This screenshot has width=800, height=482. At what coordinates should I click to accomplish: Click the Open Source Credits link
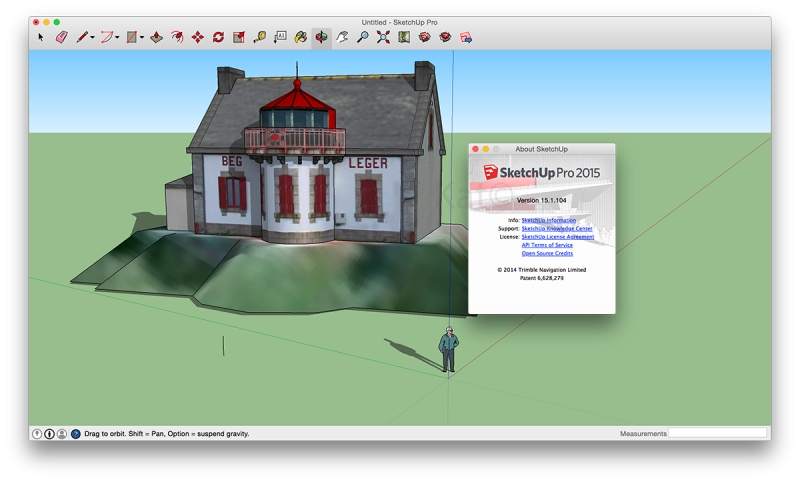(547, 253)
